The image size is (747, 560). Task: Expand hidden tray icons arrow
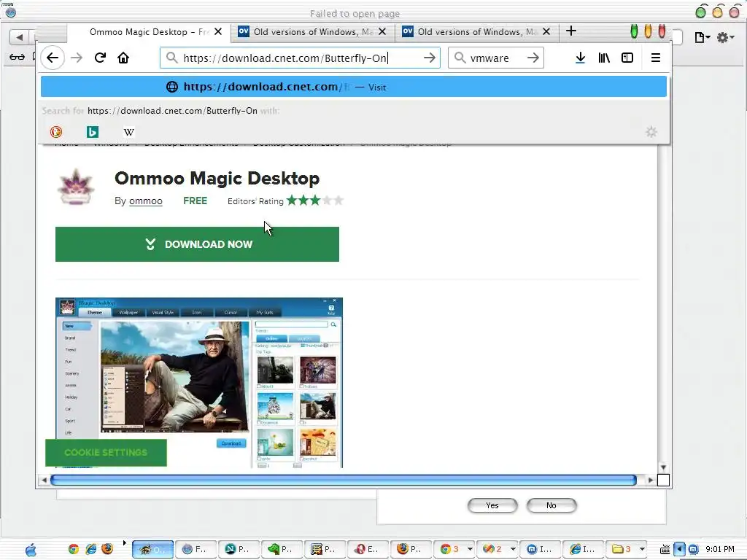(x=680, y=550)
